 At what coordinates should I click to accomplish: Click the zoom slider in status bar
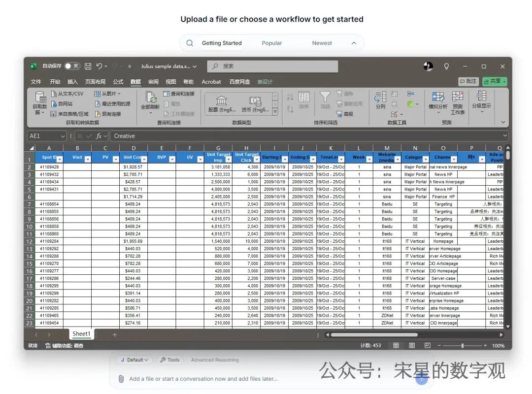[x=462, y=346]
